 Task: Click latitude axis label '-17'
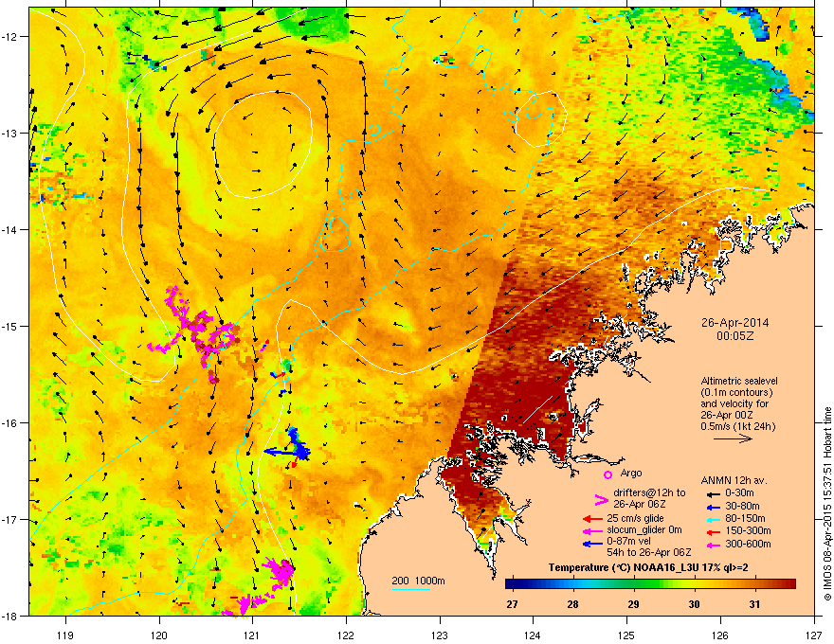(10, 520)
